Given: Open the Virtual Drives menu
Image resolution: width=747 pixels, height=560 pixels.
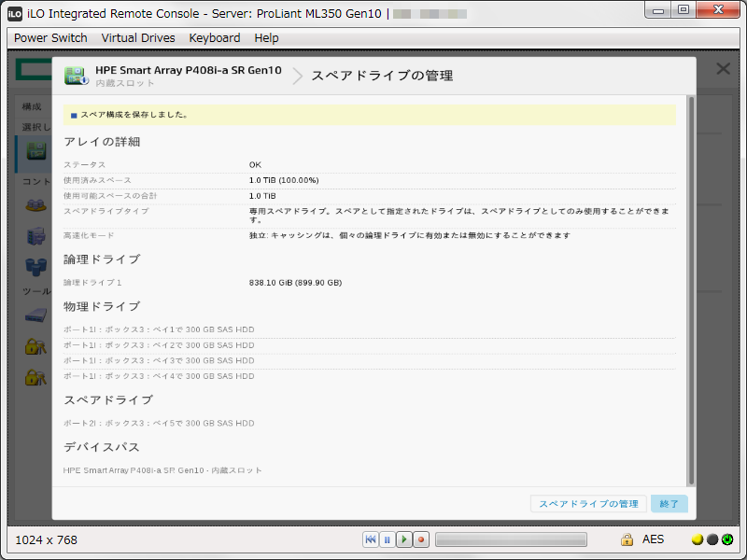Looking at the screenshot, I should [x=137, y=37].
